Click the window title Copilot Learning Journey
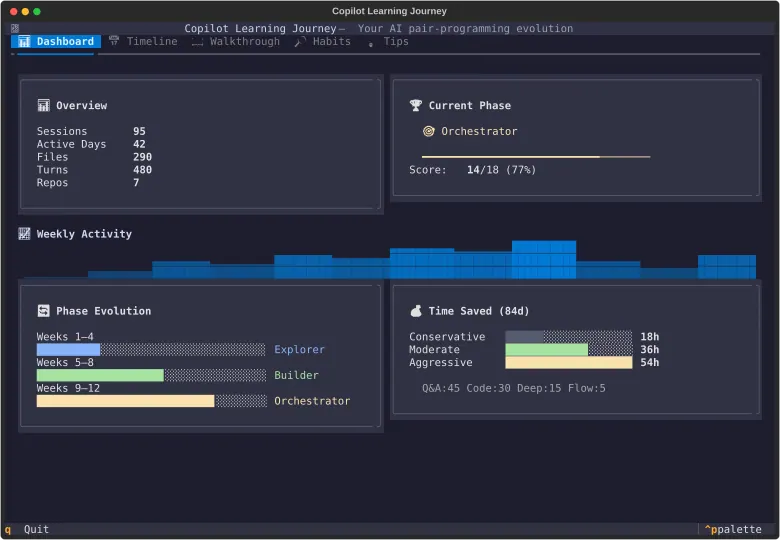This screenshot has height=540, width=780. 390,11
